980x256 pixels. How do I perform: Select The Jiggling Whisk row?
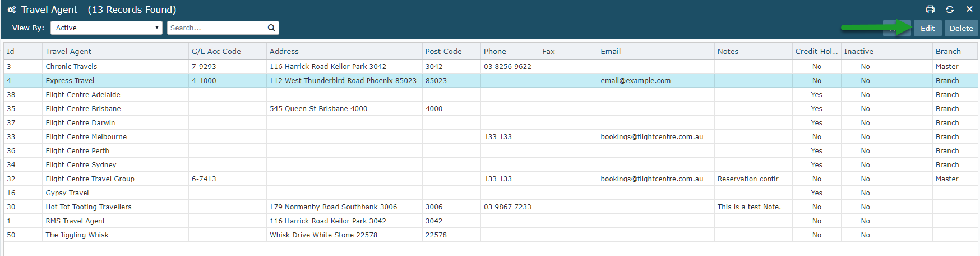tap(491, 235)
